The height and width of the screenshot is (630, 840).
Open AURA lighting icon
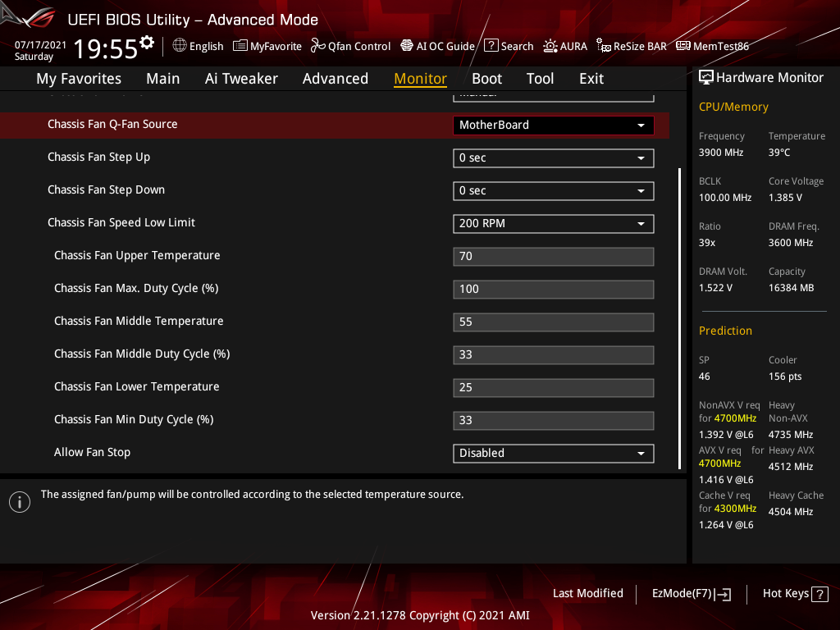(550, 46)
